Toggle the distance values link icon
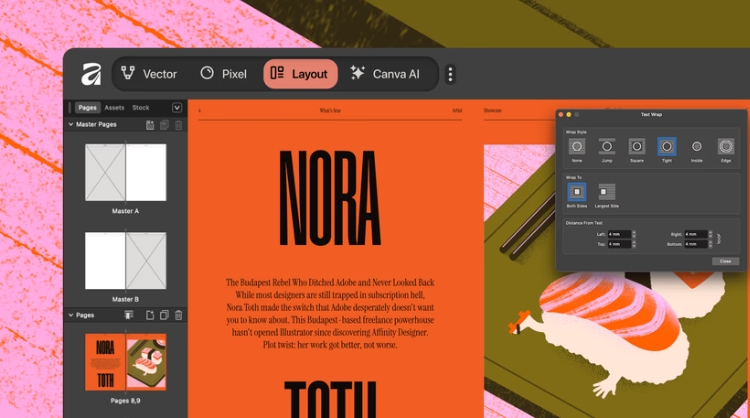This screenshot has width=750, height=418. [x=718, y=239]
